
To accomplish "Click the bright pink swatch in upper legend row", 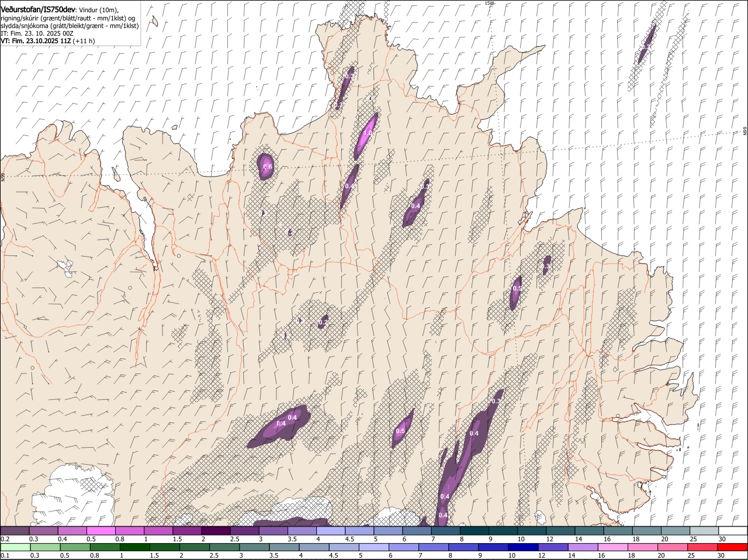I will [x=101, y=530].
